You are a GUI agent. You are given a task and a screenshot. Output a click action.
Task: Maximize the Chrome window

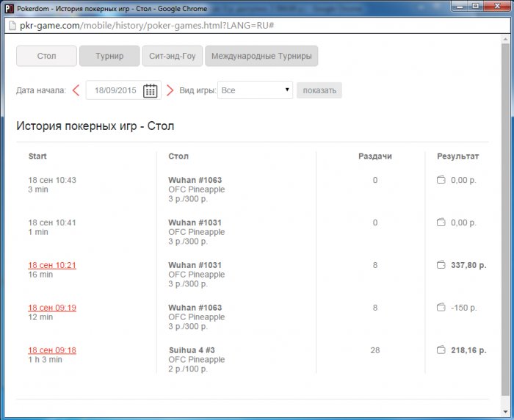tap(476, 6)
